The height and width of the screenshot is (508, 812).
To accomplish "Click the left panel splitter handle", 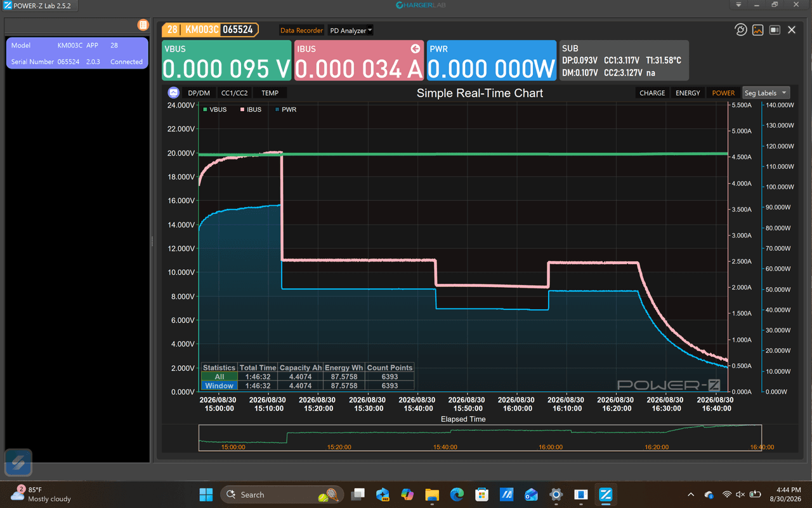I will pos(152,241).
